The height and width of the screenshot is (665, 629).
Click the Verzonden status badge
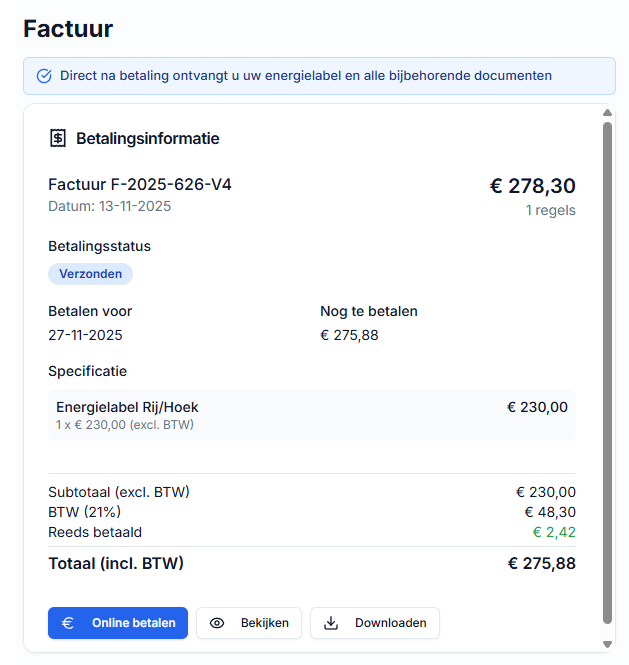click(x=90, y=274)
